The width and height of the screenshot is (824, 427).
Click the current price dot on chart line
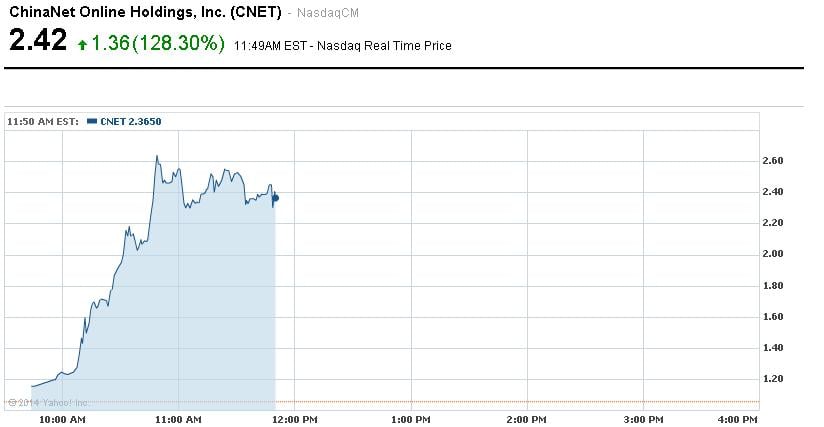[275, 198]
